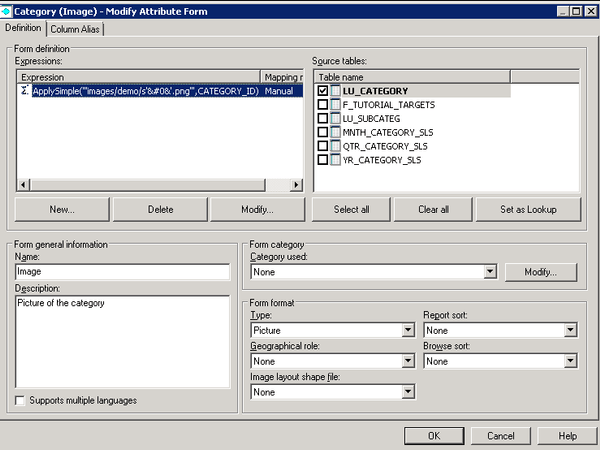The height and width of the screenshot is (450, 600).
Task: Click the Name field containing Image
Action: [122, 272]
